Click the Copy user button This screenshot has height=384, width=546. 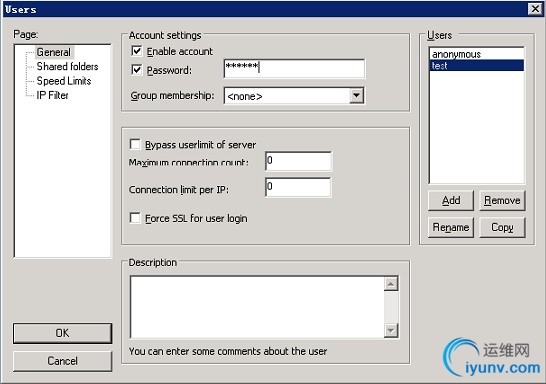(x=502, y=227)
